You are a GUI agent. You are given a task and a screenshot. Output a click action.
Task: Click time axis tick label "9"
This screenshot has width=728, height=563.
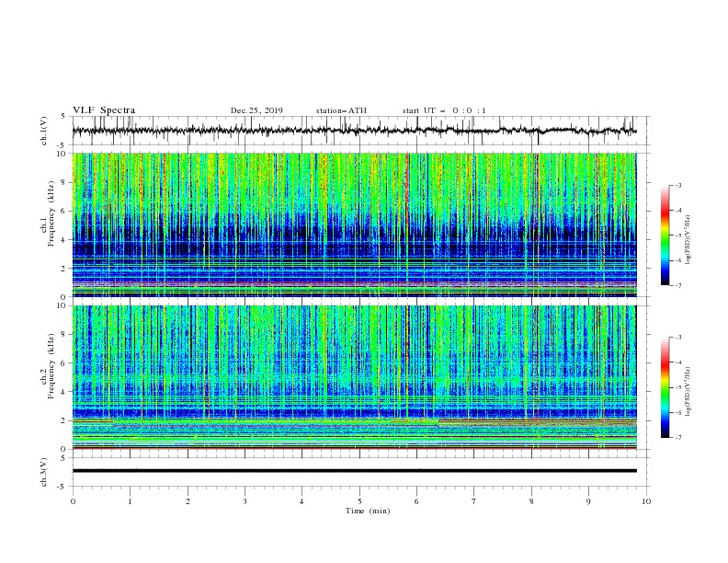point(588,501)
